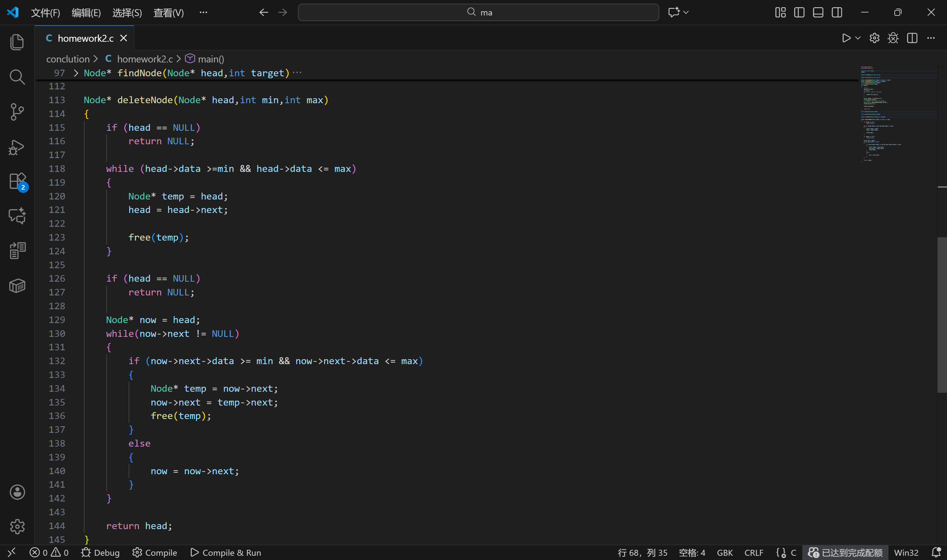
Task: Click Compile & Run in status bar
Action: [226, 552]
